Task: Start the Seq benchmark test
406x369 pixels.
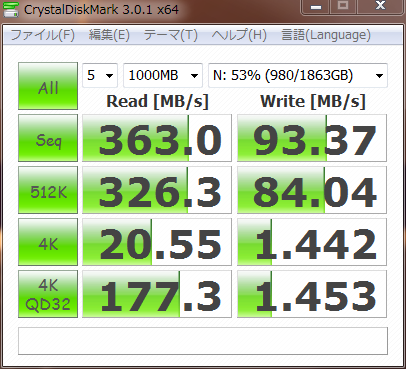Action: pos(48,138)
